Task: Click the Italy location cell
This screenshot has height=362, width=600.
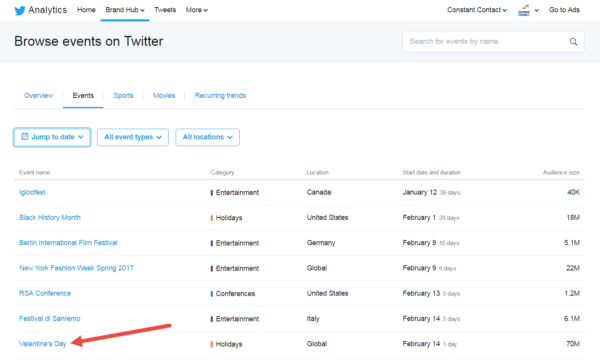Action: pyautogui.click(x=313, y=318)
